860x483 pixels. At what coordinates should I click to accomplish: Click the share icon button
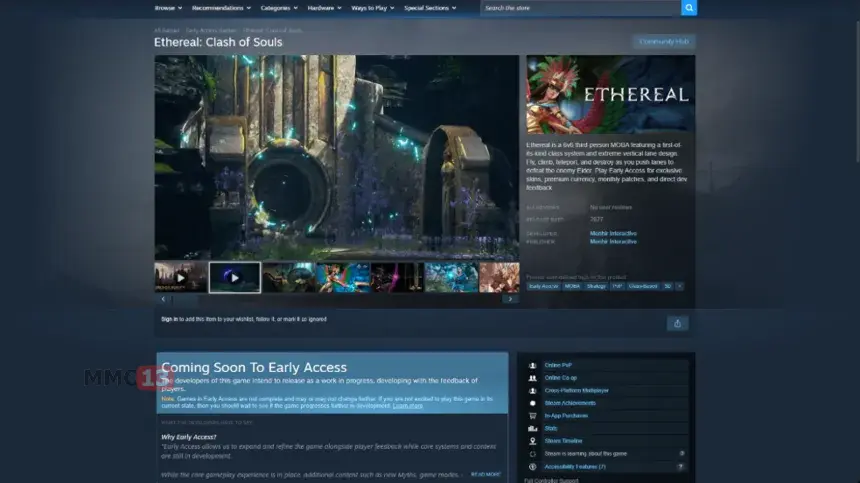(677, 323)
